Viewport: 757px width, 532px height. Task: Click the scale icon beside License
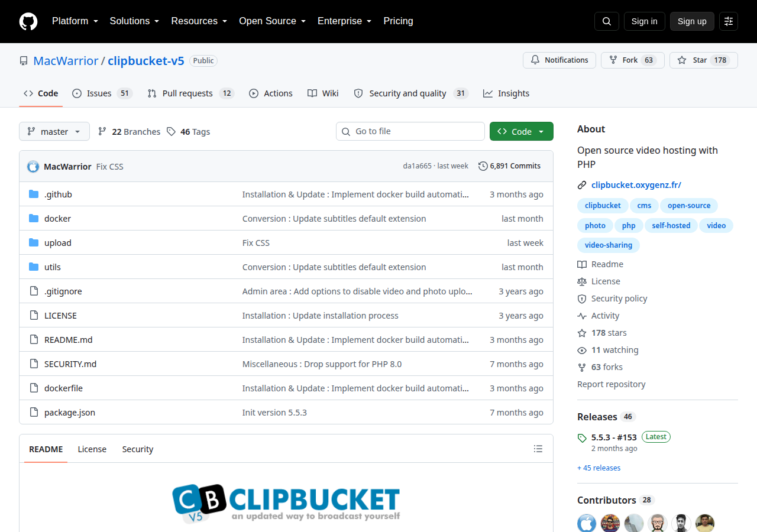pyautogui.click(x=582, y=282)
